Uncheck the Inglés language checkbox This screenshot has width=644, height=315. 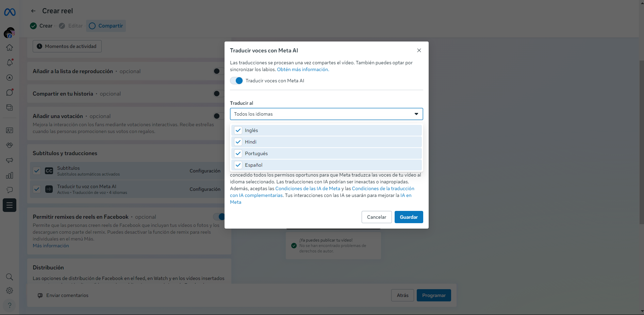tap(238, 130)
